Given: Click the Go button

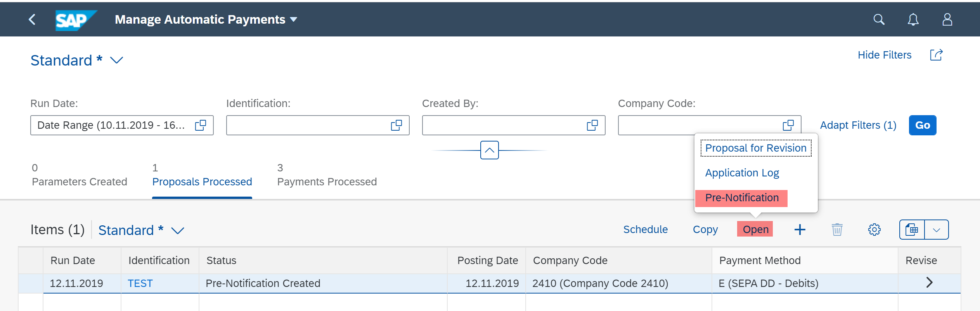Looking at the screenshot, I should [x=922, y=125].
